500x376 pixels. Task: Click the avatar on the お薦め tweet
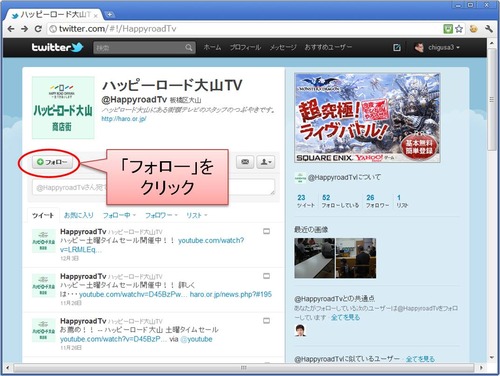pyautogui.click(x=43, y=330)
